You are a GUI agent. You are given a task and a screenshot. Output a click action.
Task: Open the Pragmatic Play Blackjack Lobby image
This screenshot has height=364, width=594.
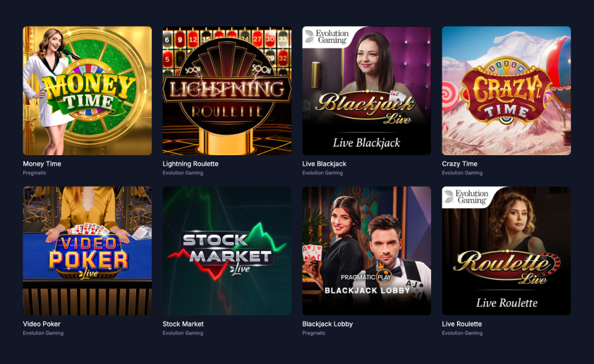pyautogui.click(x=366, y=250)
